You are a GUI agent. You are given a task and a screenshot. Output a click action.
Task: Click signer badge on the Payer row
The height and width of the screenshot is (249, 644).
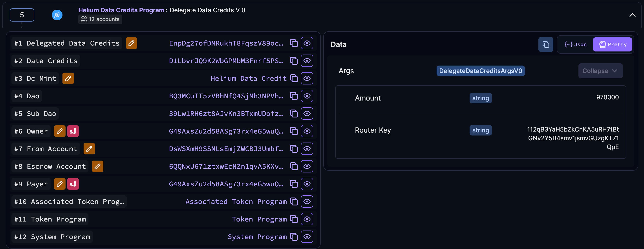click(x=73, y=184)
